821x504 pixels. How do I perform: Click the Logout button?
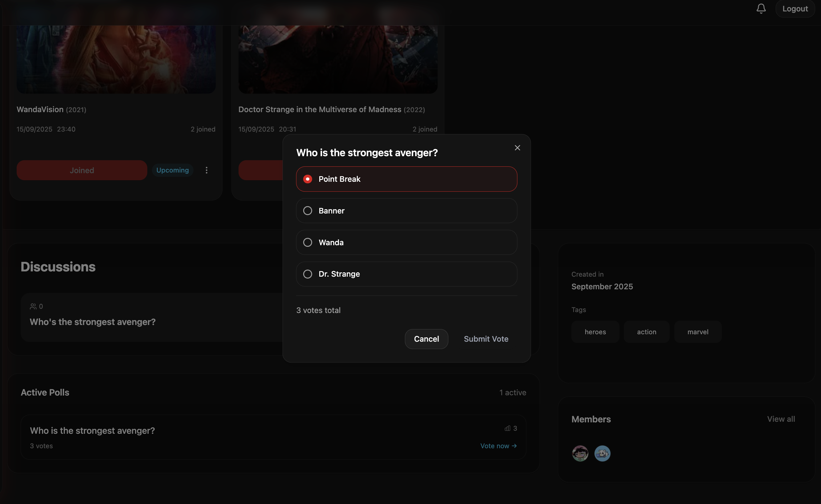795,9
